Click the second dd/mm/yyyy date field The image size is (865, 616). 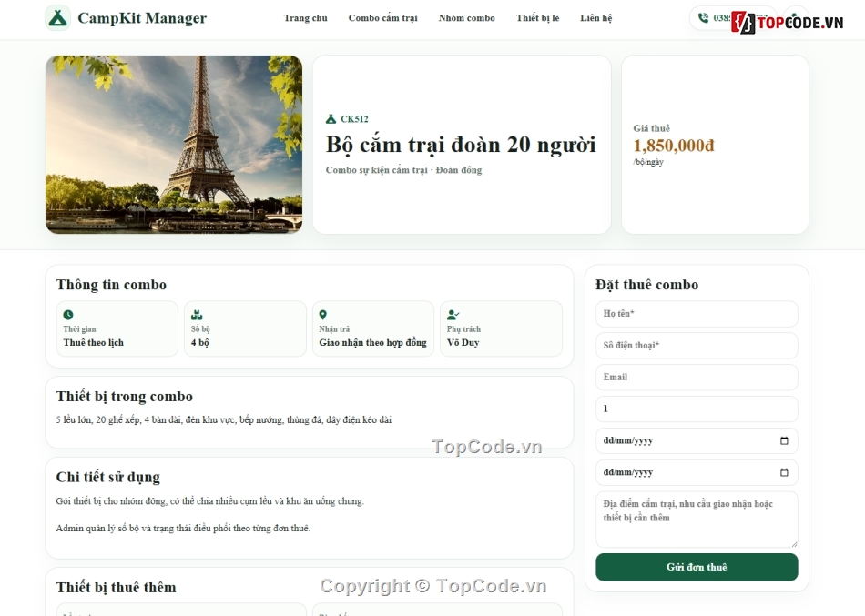697,472
